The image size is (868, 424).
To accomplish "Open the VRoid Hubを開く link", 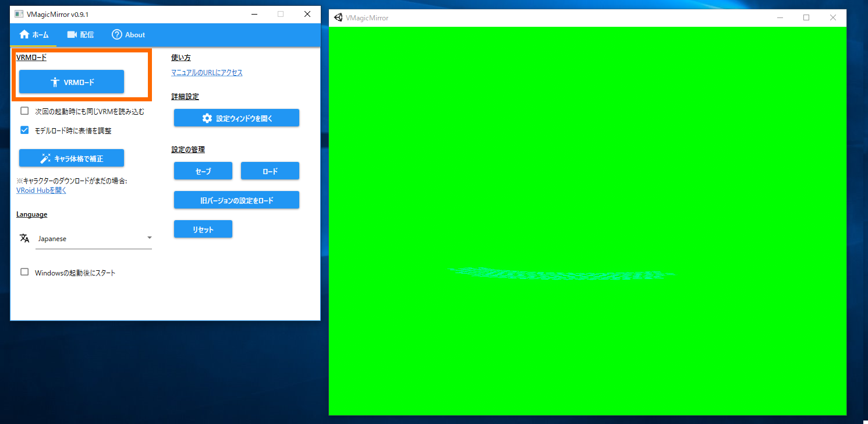I will (x=41, y=190).
